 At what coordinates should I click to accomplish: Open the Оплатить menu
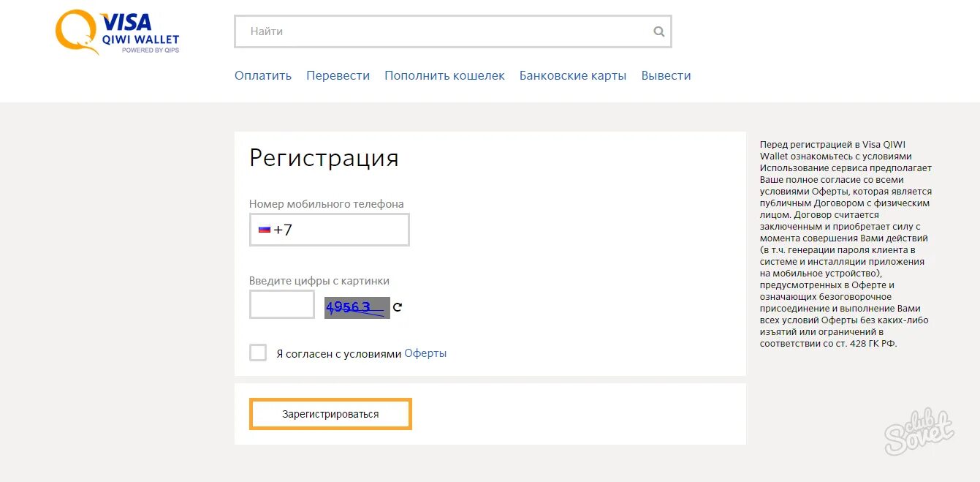[263, 75]
